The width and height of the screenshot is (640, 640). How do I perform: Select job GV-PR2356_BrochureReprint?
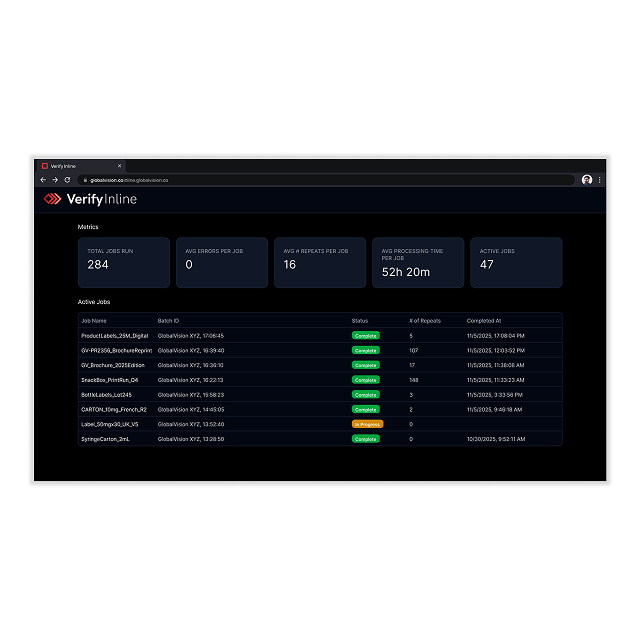coord(116,351)
